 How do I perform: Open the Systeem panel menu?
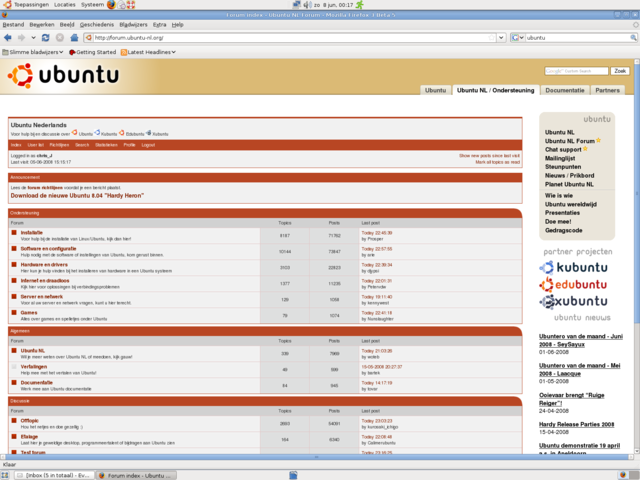[92, 4]
